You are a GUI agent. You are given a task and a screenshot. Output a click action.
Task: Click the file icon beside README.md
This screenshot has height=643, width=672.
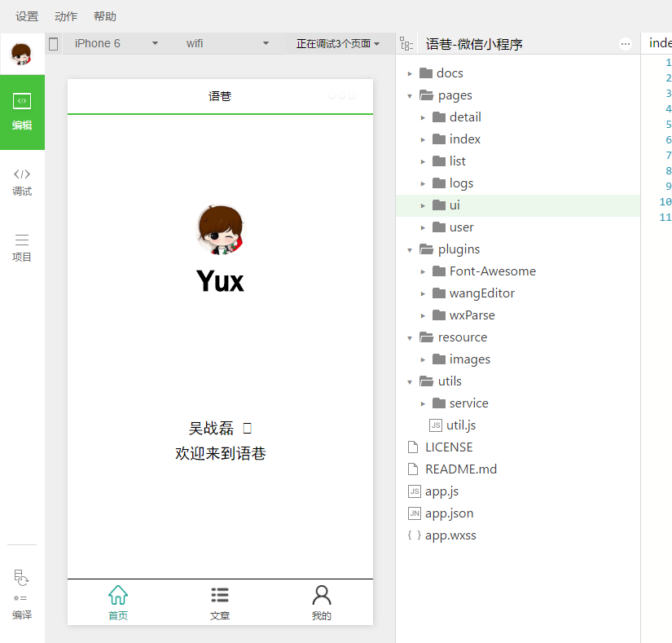click(x=413, y=469)
